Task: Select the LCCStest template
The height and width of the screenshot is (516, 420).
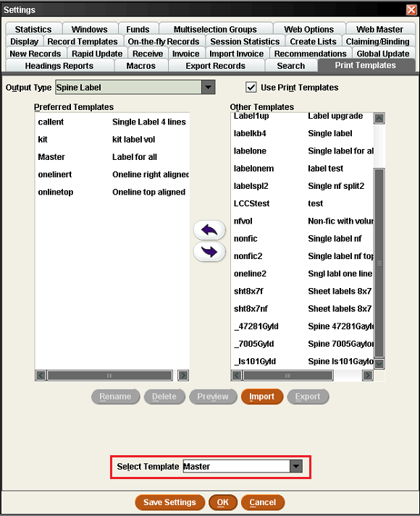Action: [303, 203]
